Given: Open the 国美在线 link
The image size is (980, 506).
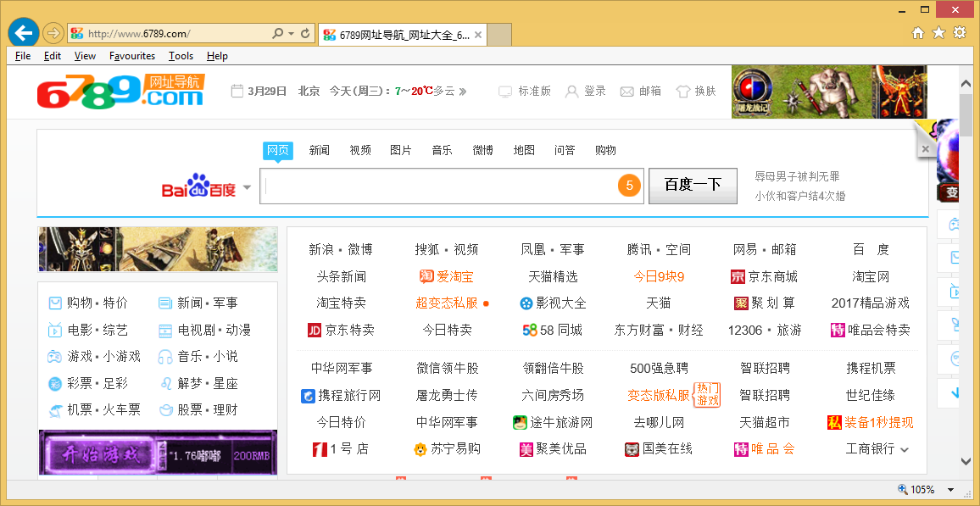Looking at the screenshot, I should click(x=659, y=449).
